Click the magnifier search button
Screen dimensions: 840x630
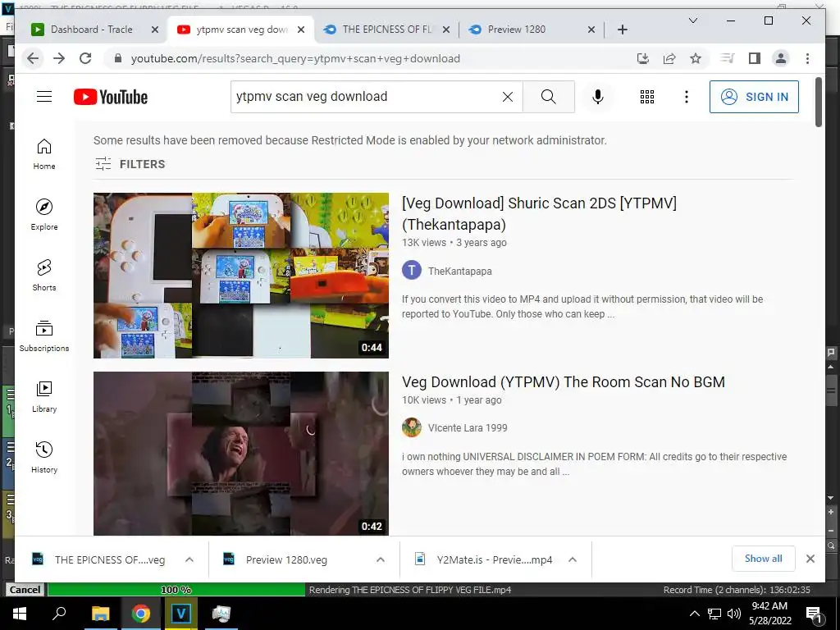(548, 97)
